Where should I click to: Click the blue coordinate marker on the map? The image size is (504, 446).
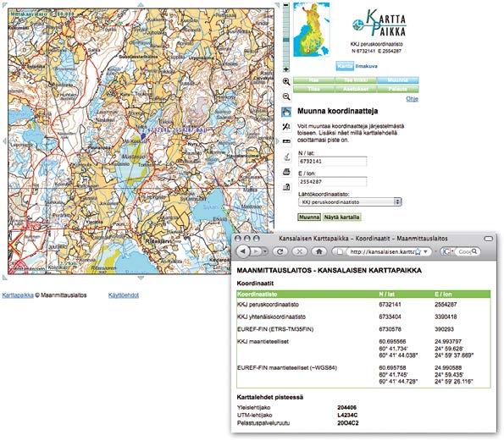click(x=143, y=136)
